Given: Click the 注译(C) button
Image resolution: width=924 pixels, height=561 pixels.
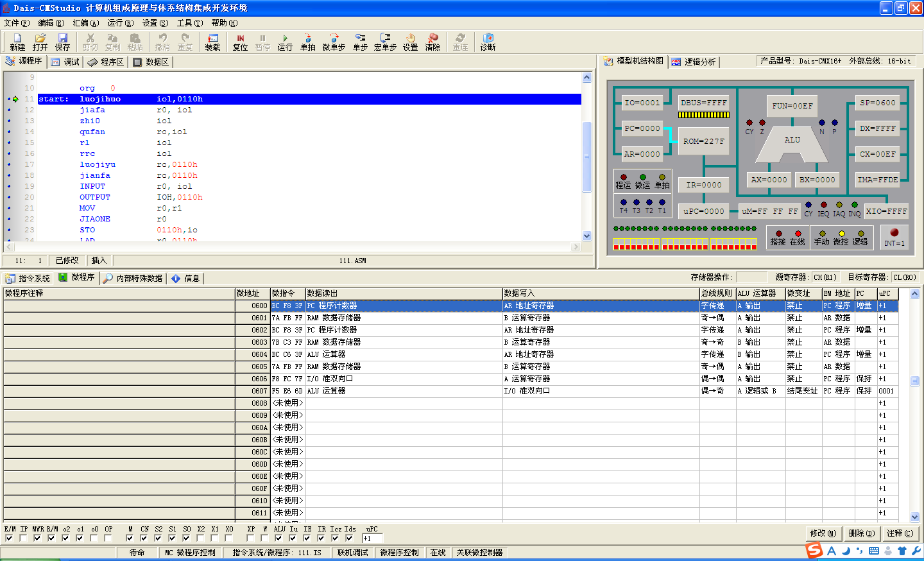Looking at the screenshot, I should [x=900, y=533].
